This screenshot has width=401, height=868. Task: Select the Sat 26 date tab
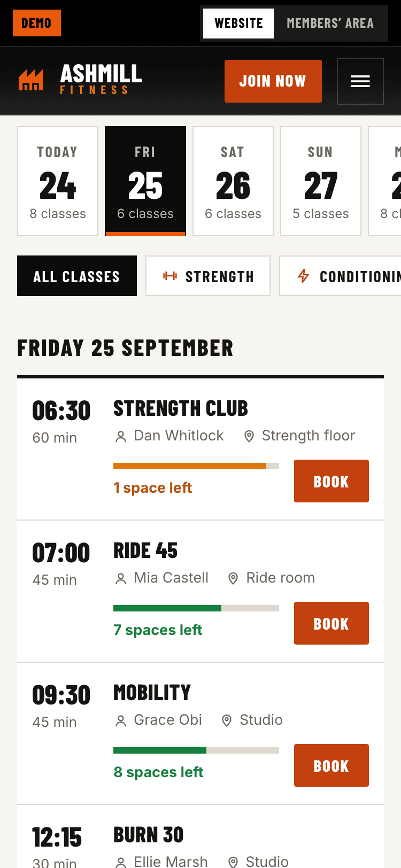(x=233, y=181)
